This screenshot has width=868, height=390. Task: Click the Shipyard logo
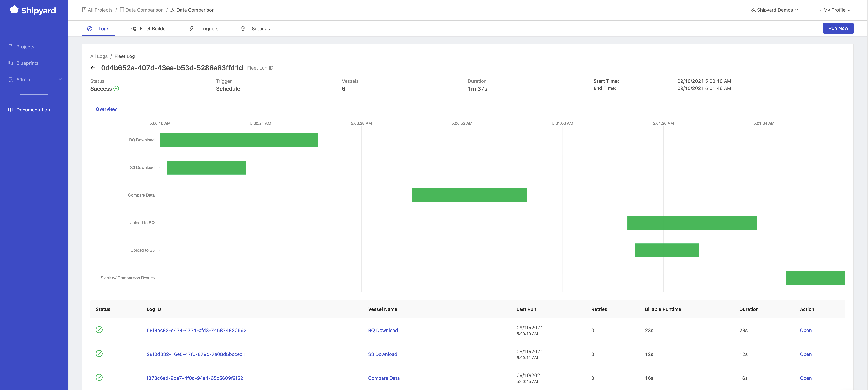tap(32, 10)
